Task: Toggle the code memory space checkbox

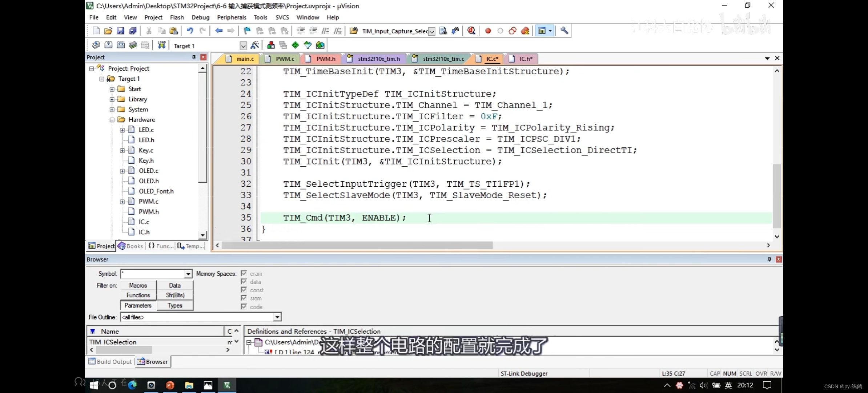Action: pyautogui.click(x=244, y=307)
